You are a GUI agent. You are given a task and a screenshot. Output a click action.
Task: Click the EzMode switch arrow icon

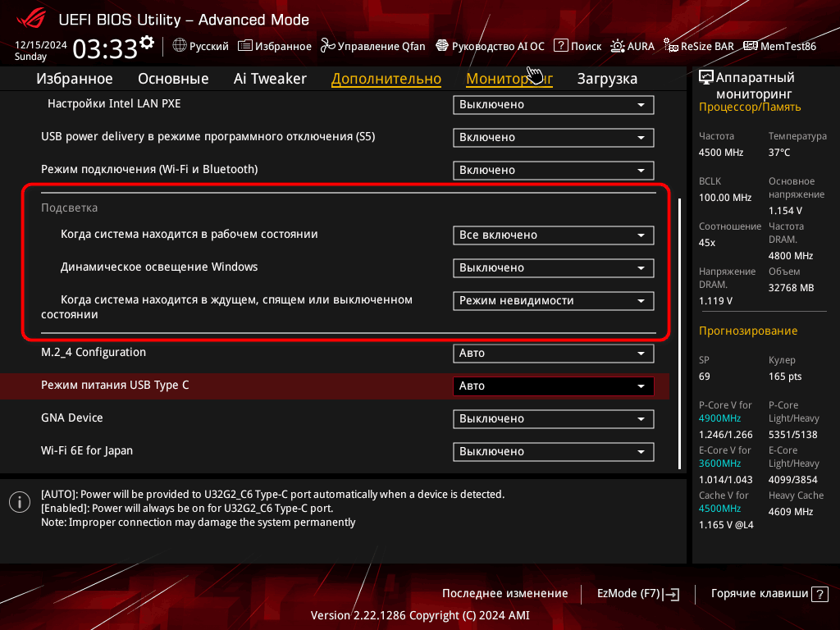[x=671, y=594]
